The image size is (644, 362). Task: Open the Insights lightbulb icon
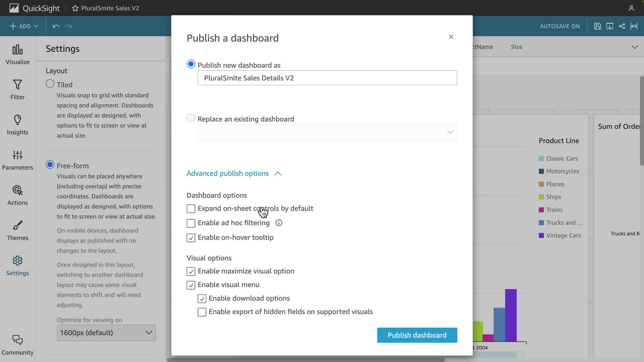click(x=17, y=120)
